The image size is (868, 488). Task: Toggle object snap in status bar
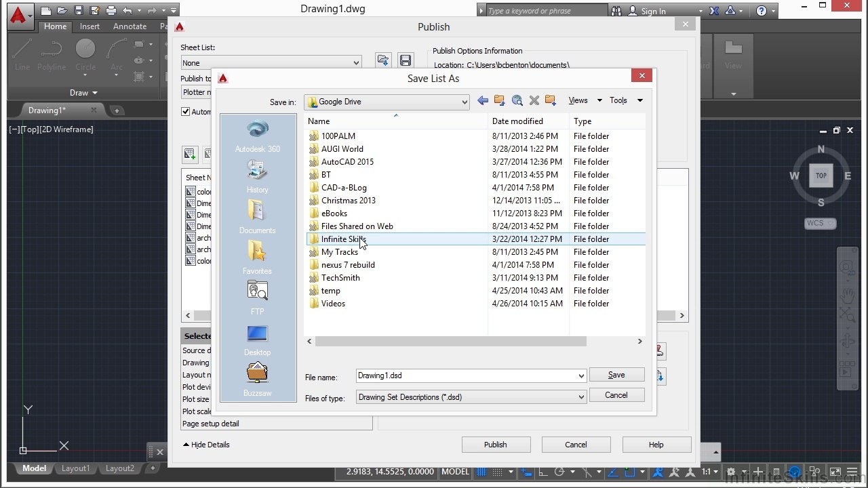[x=629, y=472]
